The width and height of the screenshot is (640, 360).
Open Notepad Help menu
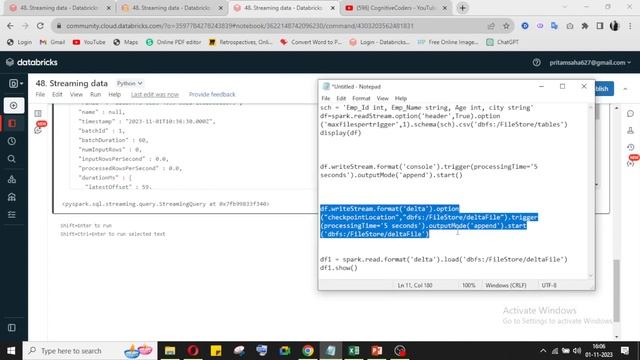point(401,98)
